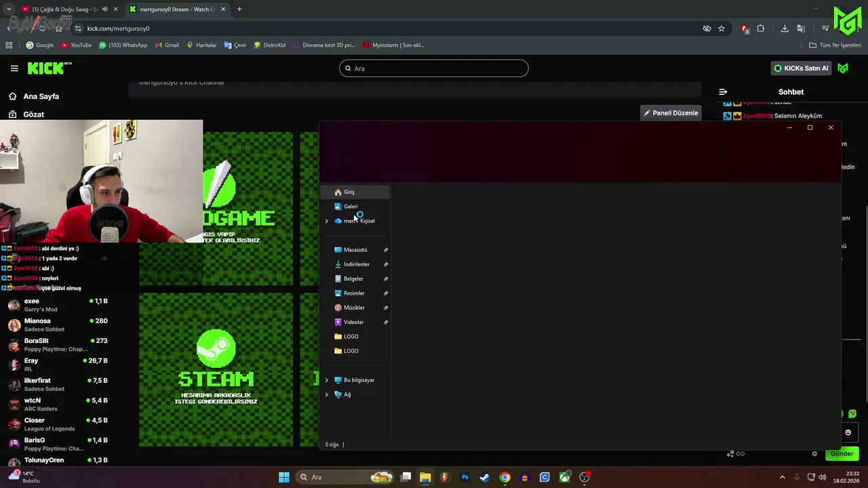Open YouTube bookmark

[76, 45]
